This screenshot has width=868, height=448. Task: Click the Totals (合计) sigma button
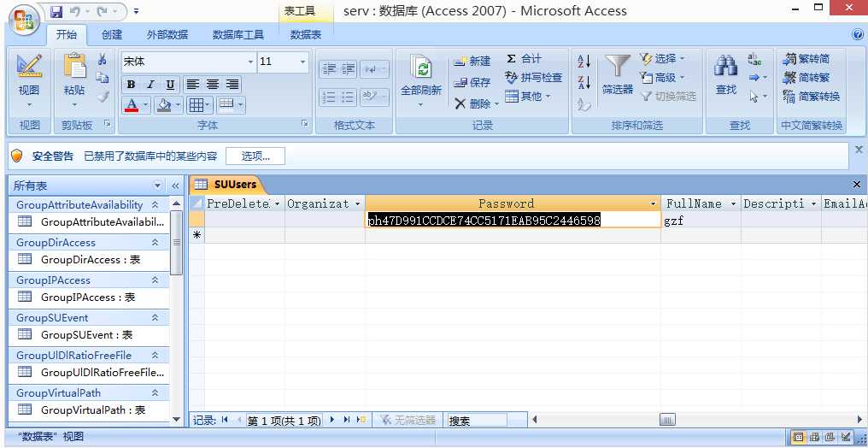click(x=524, y=59)
